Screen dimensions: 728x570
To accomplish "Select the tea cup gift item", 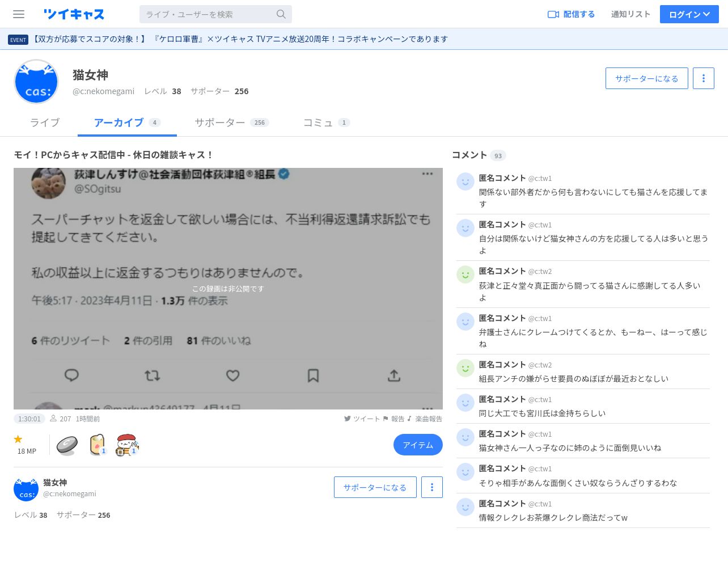I will click(98, 445).
